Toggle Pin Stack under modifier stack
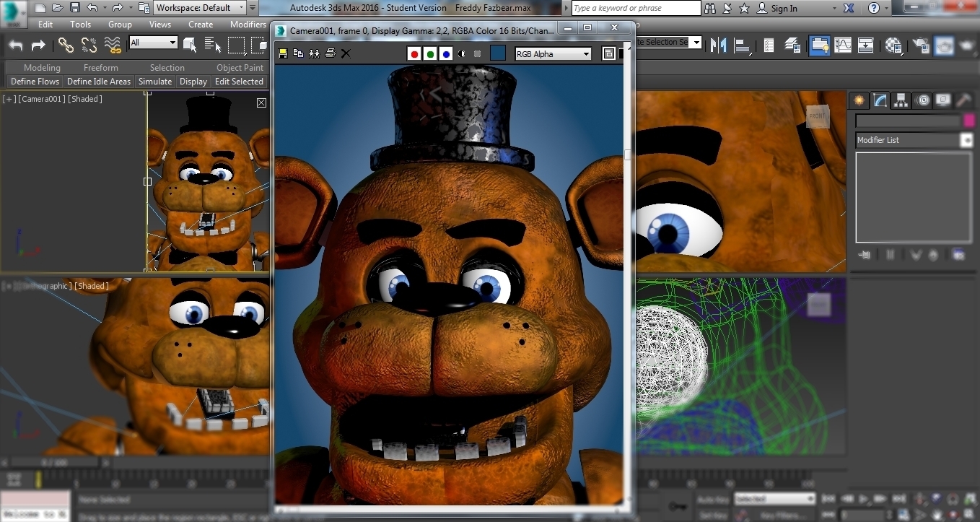The height and width of the screenshot is (522, 980). (865, 255)
